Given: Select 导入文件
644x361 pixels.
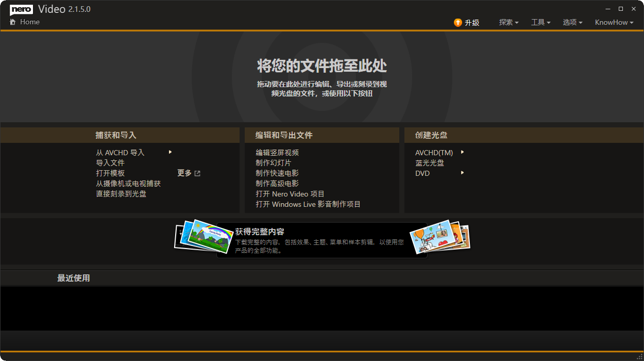Looking at the screenshot, I should (110, 163).
